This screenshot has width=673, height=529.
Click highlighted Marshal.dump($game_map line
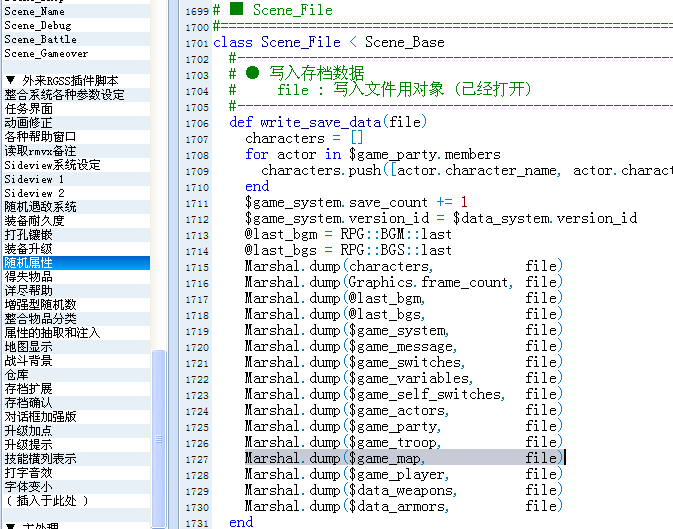[403, 459]
